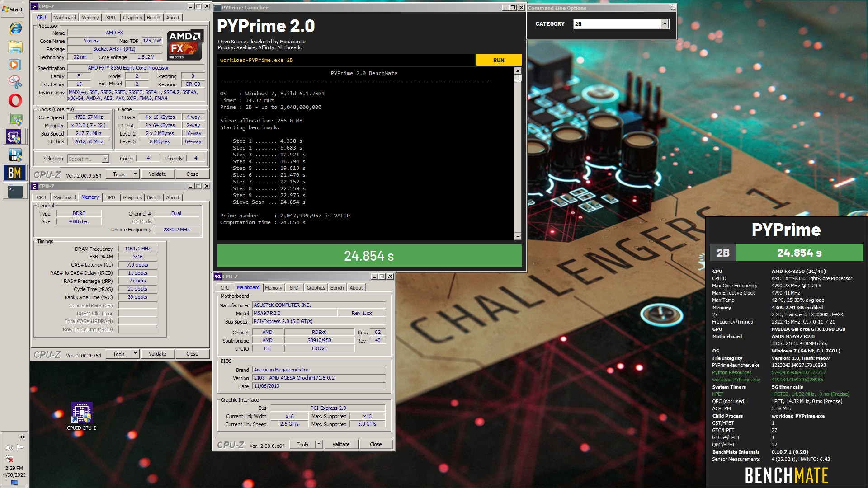Click the Core Speed value 4789.57 MHz
The width and height of the screenshot is (868, 488).
(89, 117)
